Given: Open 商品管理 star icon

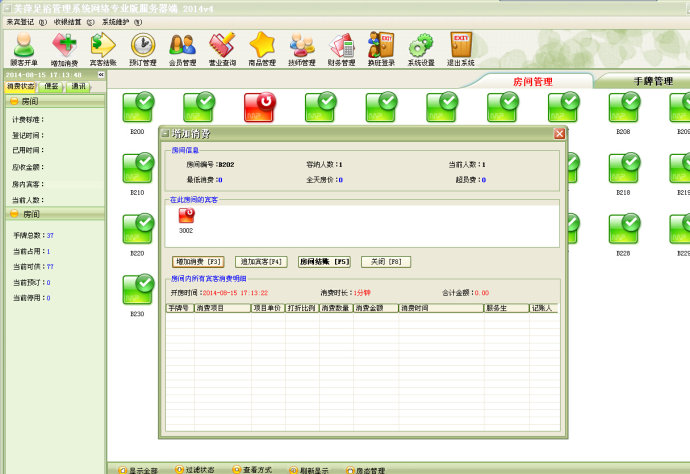Looking at the screenshot, I should tap(262, 49).
